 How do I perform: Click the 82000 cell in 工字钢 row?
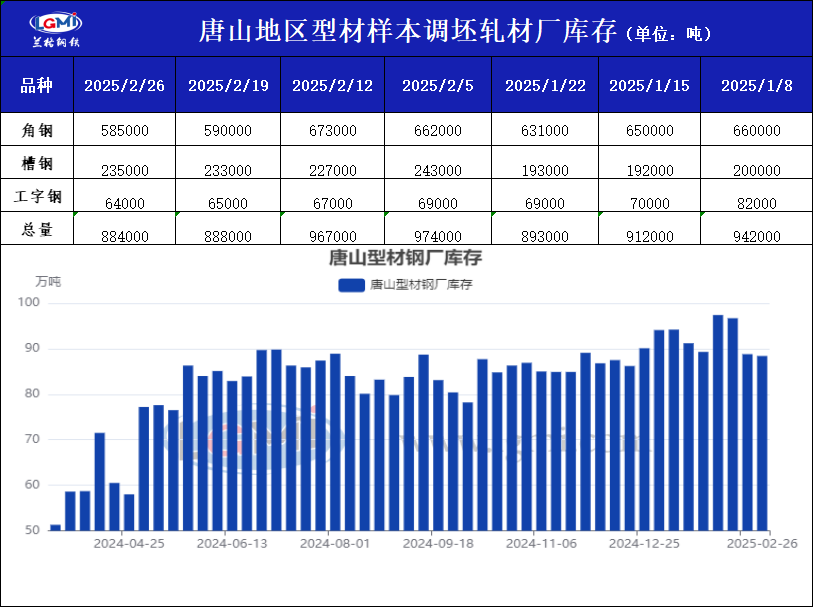[x=756, y=203]
